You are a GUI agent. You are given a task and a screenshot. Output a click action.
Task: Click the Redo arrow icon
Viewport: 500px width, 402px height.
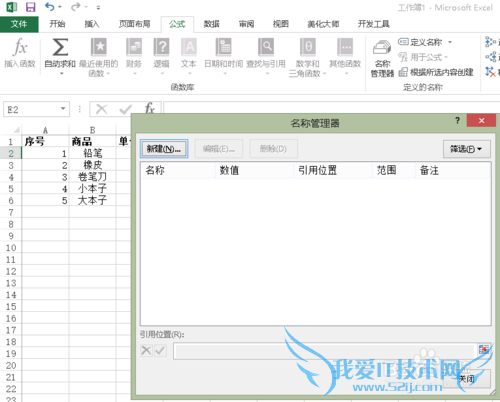coord(76,7)
